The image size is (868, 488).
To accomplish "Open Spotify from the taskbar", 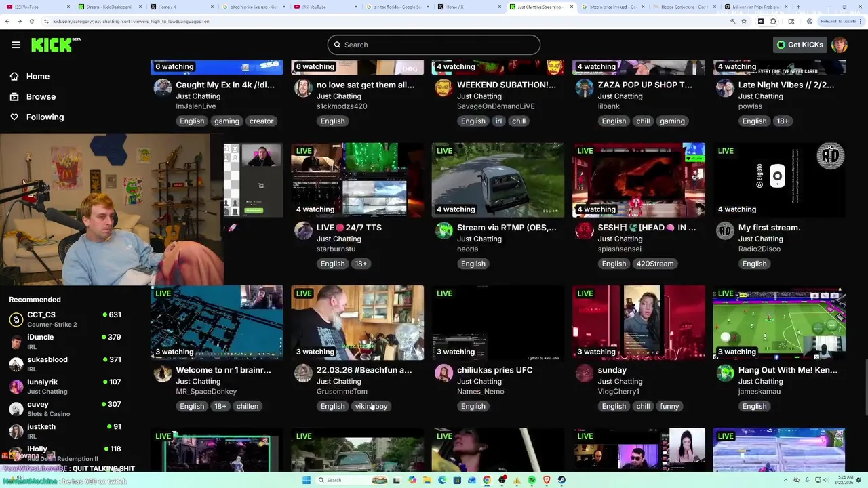I will pyautogui.click(x=532, y=480).
